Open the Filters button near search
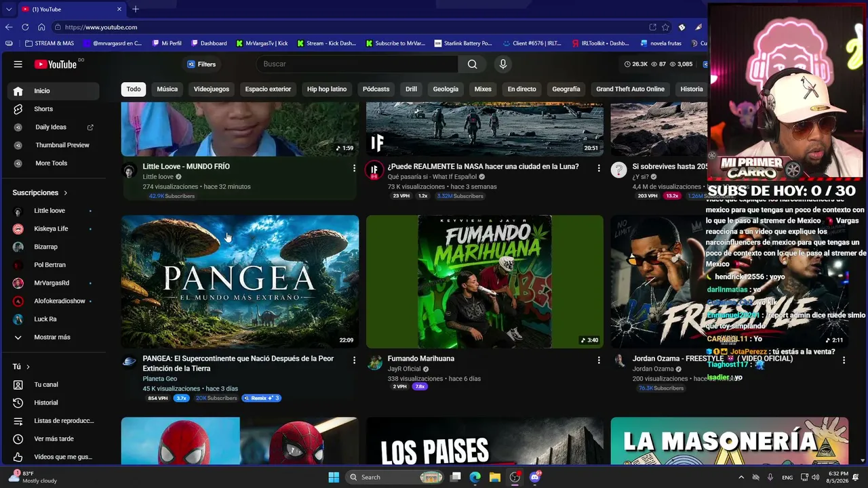 201,64
